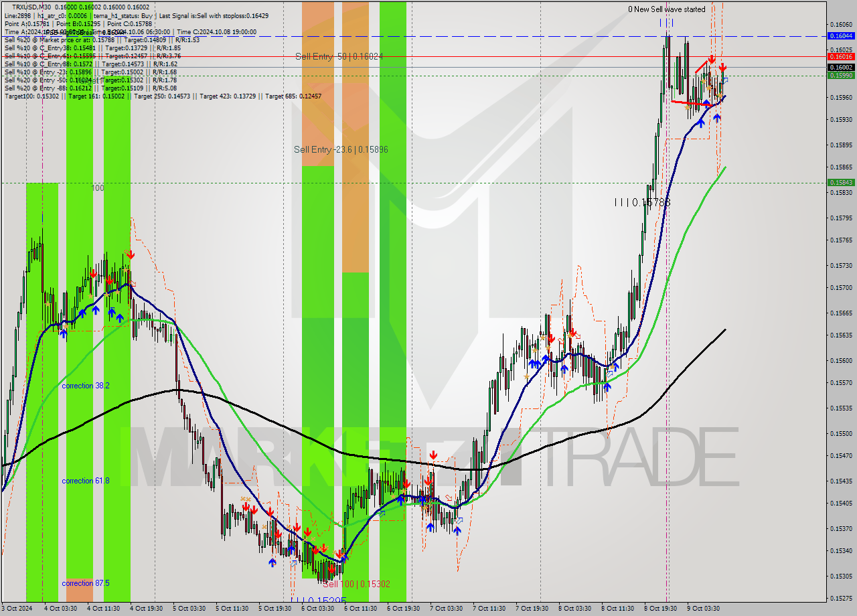Click the 'correction 87.5' level label
The width and height of the screenshot is (857, 616).
[86, 583]
